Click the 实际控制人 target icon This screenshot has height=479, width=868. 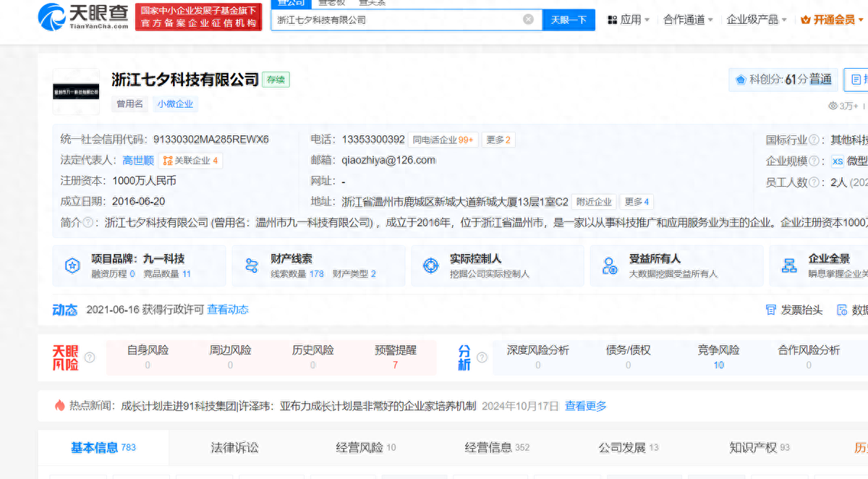pos(430,266)
